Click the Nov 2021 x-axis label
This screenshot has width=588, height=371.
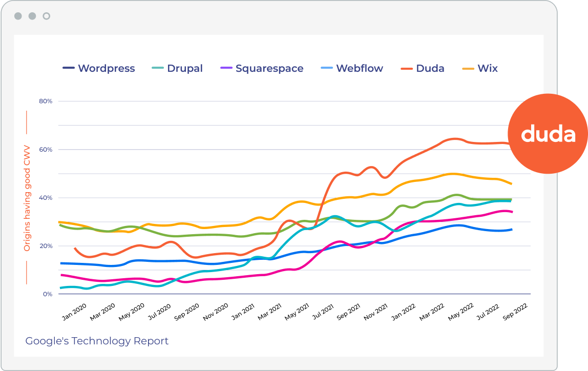tap(375, 312)
